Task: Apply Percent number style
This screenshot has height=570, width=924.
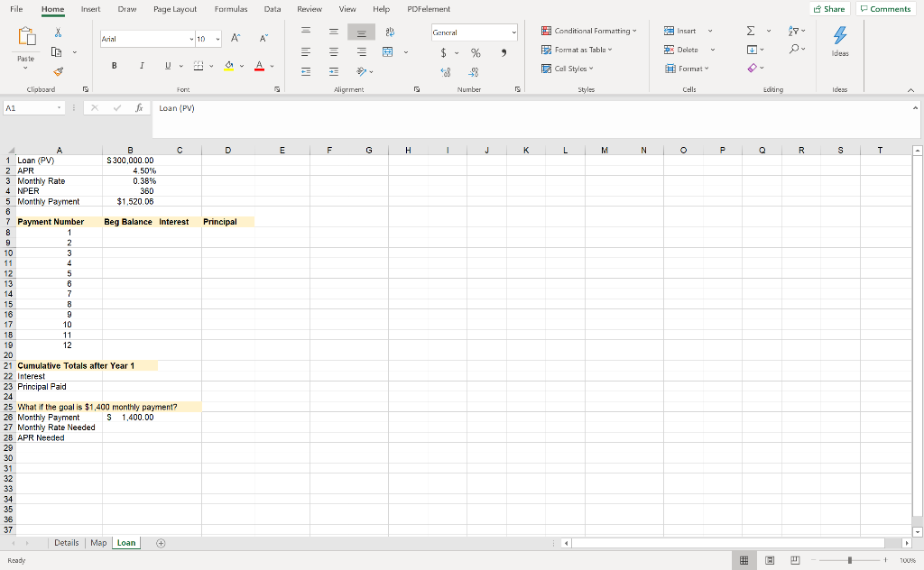Action: pos(476,52)
